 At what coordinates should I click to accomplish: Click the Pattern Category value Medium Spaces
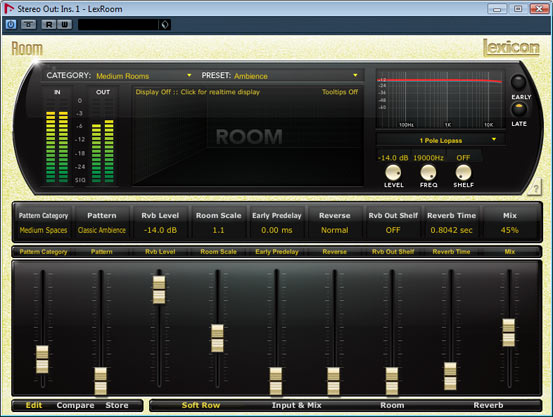(43, 230)
